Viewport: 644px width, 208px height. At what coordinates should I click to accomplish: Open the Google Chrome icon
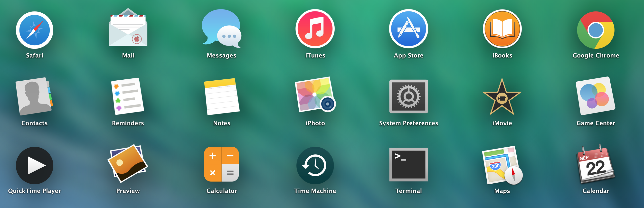click(x=596, y=30)
